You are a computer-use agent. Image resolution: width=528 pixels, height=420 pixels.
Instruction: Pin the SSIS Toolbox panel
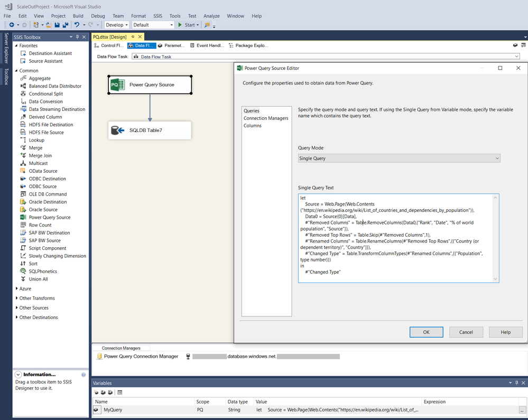(78, 37)
